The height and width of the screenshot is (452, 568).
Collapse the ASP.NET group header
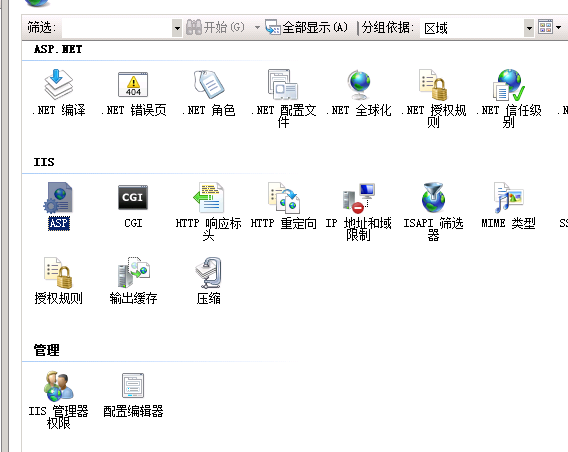(58, 49)
